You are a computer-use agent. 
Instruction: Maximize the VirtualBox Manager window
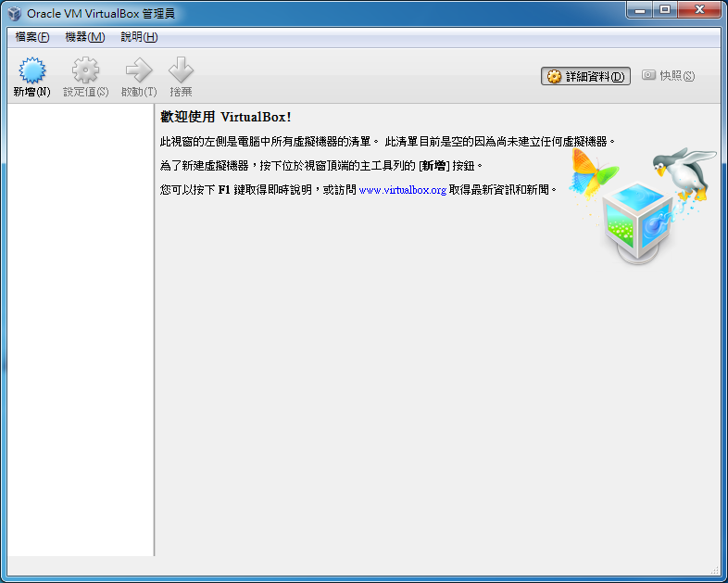pyautogui.click(x=665, y=10)
